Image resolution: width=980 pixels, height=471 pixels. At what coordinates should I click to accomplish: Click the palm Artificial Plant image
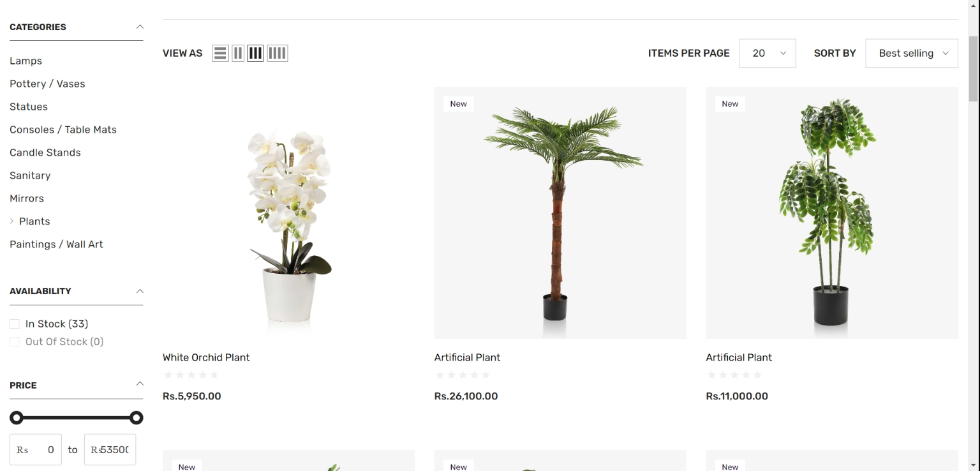click(560, 213)
